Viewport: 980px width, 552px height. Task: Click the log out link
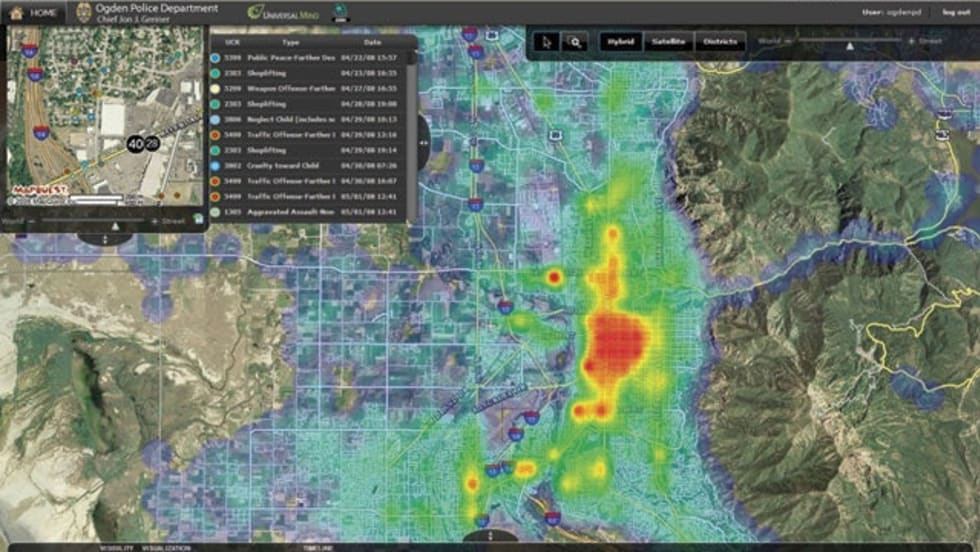tap(955, 12)
